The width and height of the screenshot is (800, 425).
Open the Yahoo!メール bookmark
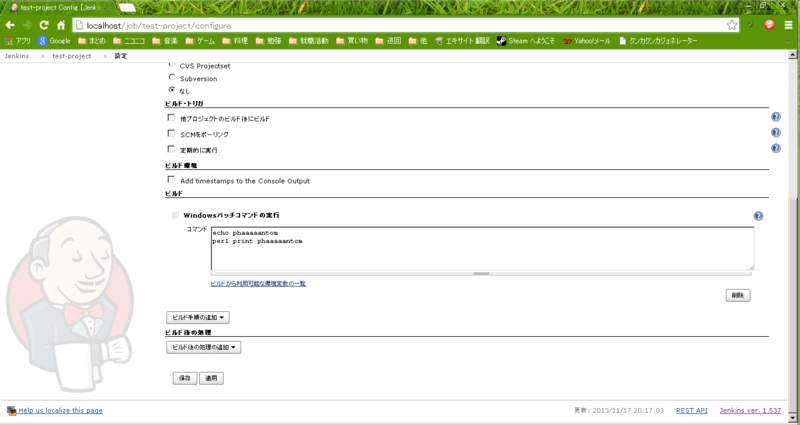pyautogui.click(x=587, y=41)
